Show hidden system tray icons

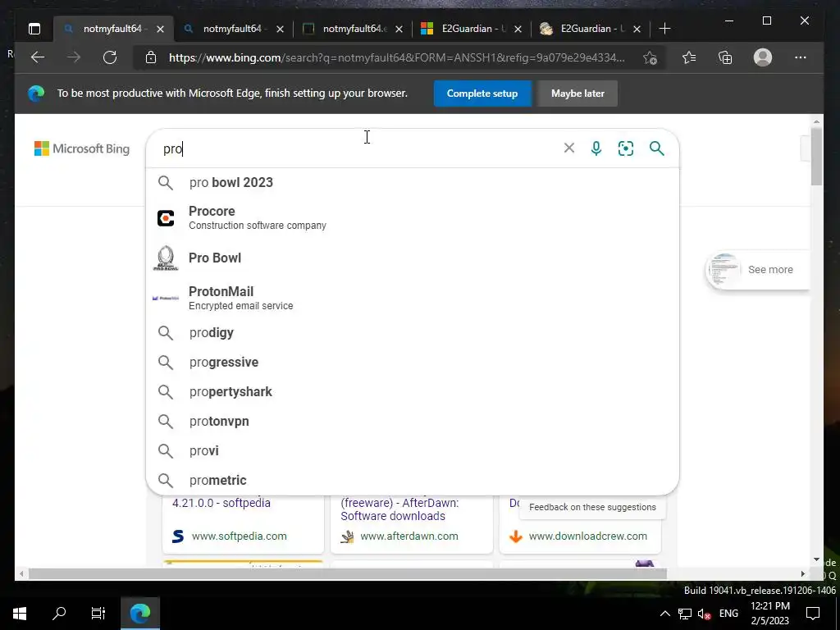664,614
